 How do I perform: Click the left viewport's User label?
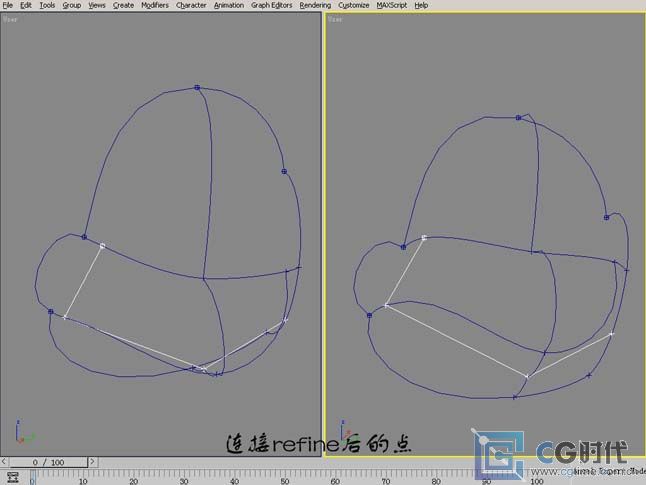[10, 19]
